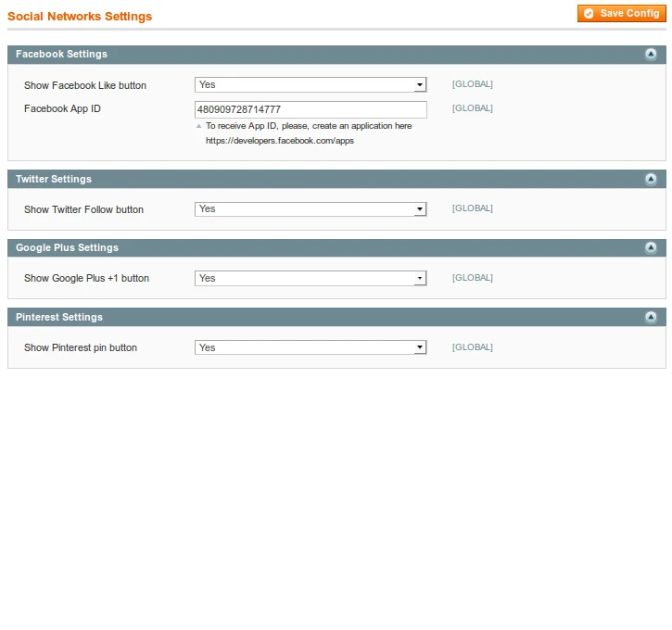
Task: Click the Google Plus Settings header title
Action: (x=67, y=247)
